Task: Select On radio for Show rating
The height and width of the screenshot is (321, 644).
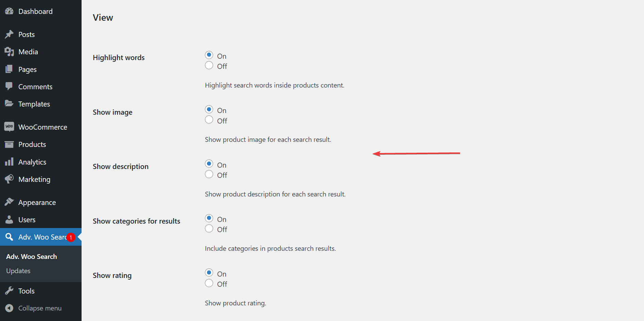Action: [209, 273]
